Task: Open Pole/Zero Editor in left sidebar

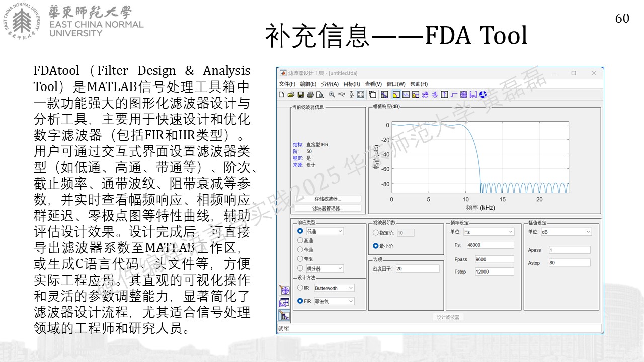Action: [x=284, y=290]
